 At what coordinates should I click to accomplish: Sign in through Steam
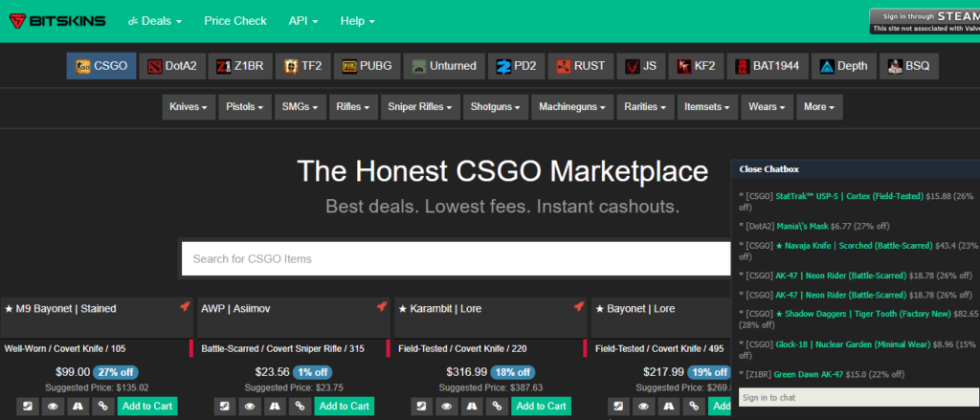[924, 20]
